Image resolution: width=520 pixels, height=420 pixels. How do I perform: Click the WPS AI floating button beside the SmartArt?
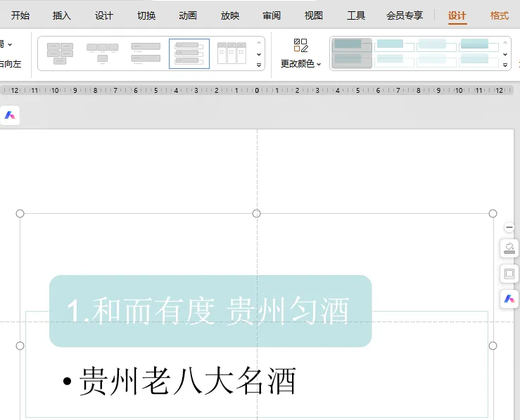(509, 299)
